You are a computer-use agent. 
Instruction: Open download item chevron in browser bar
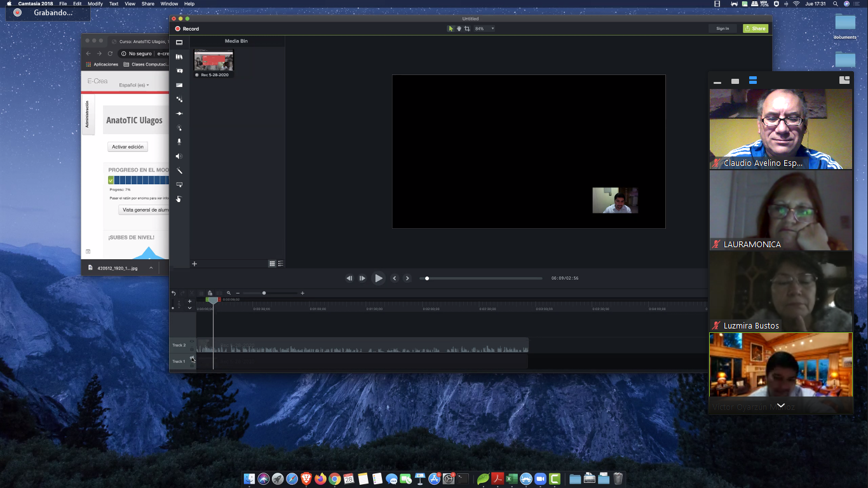coord(151,268)
